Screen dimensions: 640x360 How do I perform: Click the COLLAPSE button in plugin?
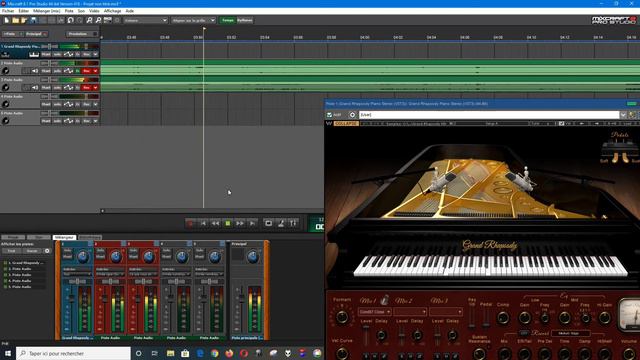click(x=346, y=123)
